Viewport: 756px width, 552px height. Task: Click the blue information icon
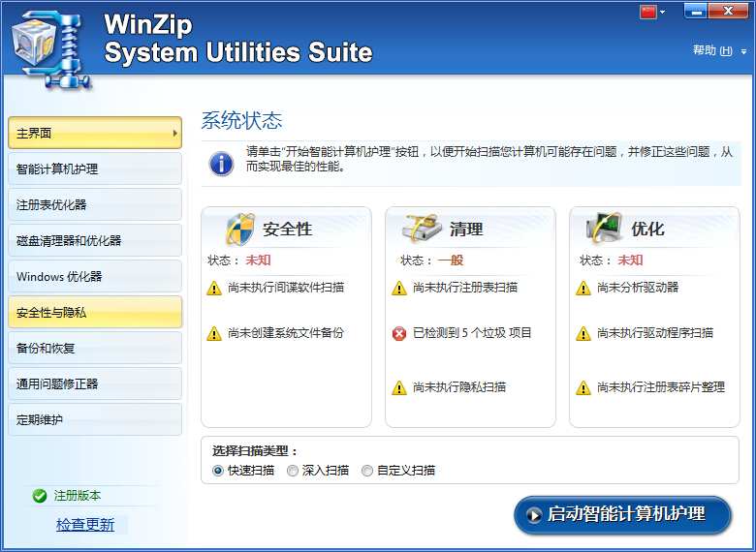click(221, 163)
